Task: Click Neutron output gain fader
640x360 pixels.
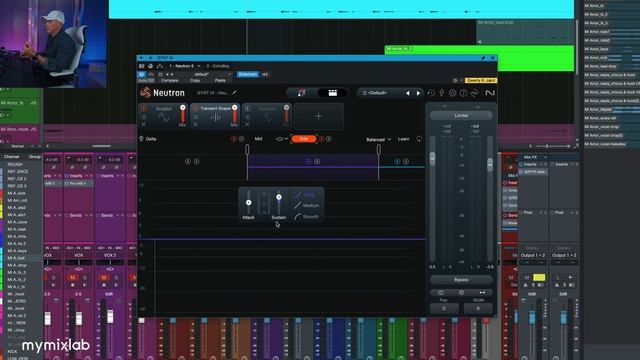Action: 490,164
